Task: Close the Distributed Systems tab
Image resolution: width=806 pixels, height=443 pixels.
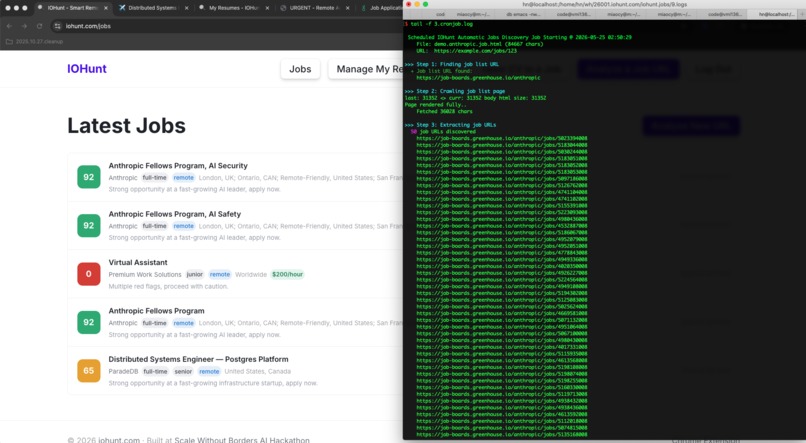Action: coord(187,8)
